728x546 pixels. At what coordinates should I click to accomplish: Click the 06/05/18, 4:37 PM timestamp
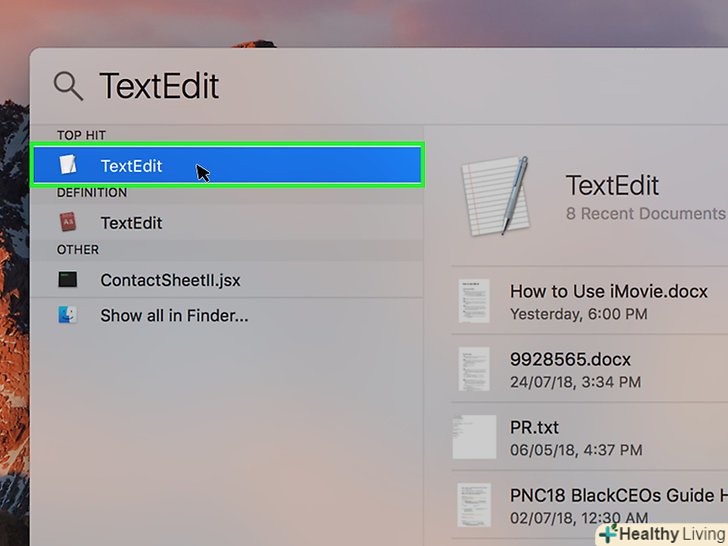coord(576,450)
